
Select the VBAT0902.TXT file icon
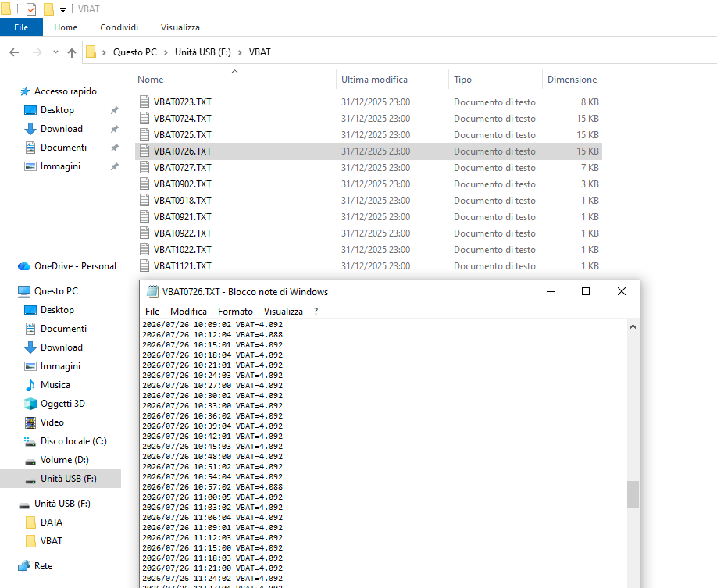[x=144, y=184]
